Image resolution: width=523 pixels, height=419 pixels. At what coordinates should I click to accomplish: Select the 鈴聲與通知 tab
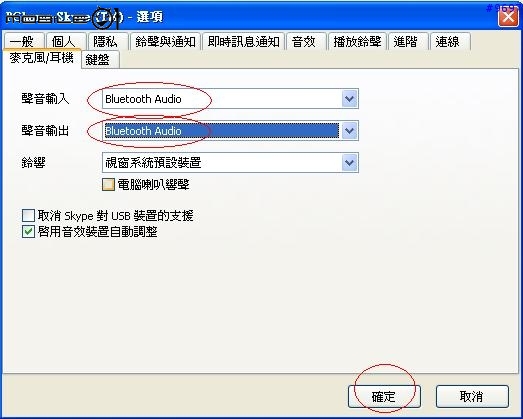[165, 41]
